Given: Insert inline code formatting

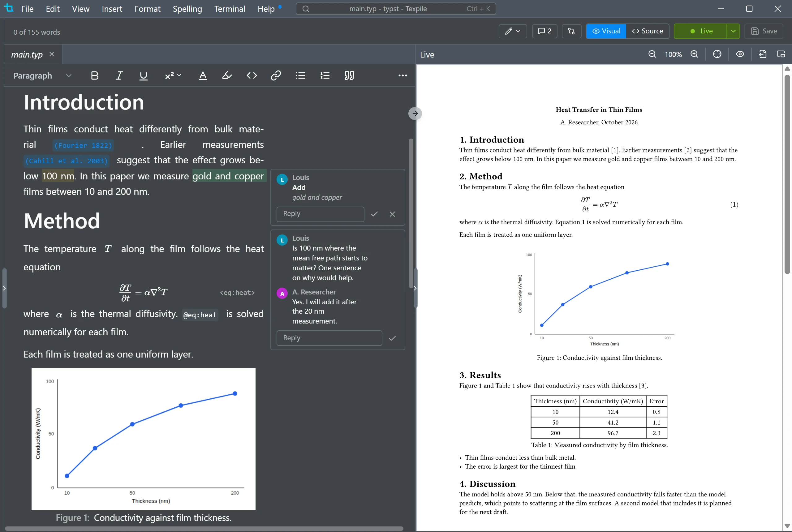Looking at the screenshot, I should [252, 75].
